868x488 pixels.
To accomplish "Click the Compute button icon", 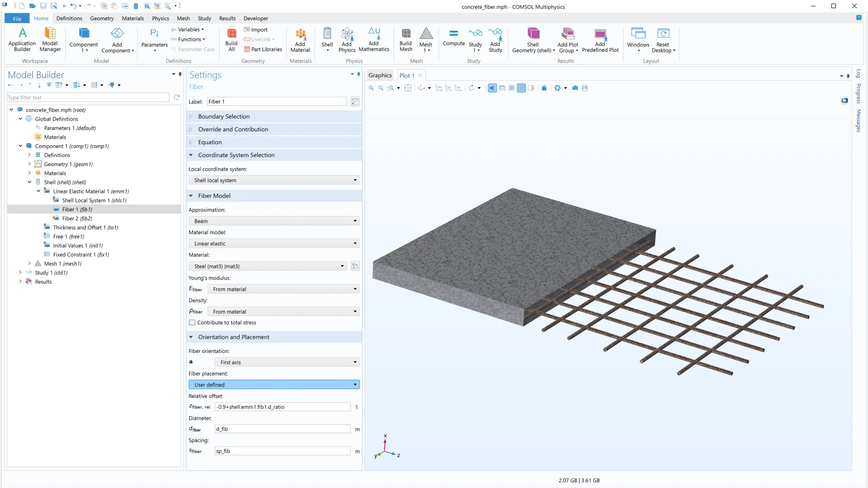I will tap(453, 34).
